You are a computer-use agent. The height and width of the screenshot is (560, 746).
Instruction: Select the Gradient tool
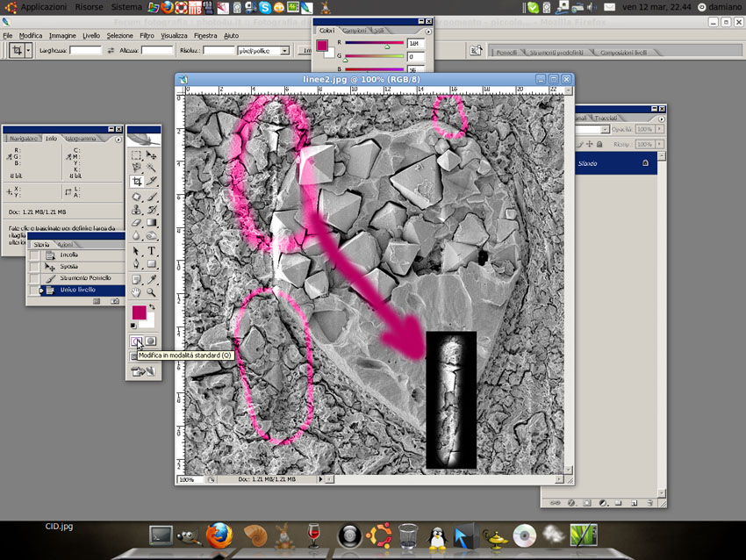(151, 223)
